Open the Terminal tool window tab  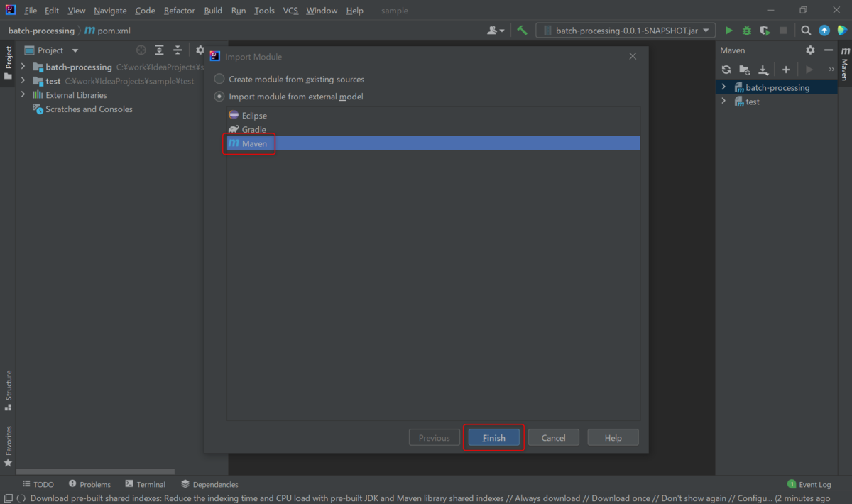click(x=145, y=484)
